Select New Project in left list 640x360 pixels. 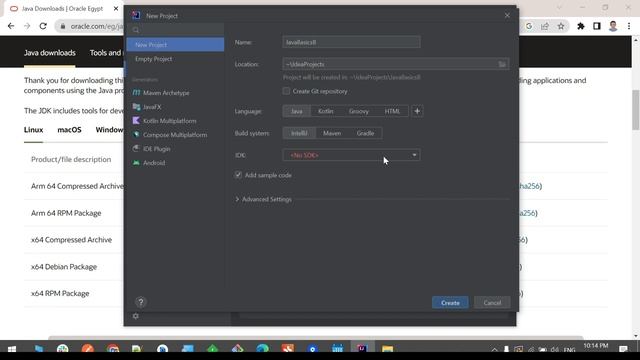(175, 44)
